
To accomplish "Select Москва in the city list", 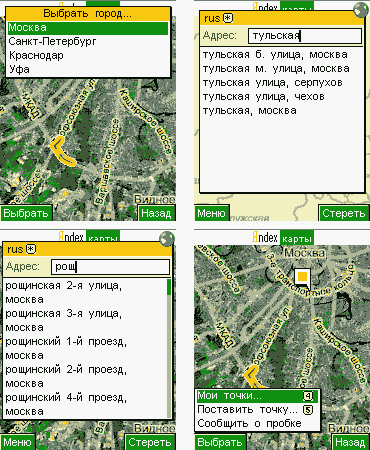I will tap(88, 28).
